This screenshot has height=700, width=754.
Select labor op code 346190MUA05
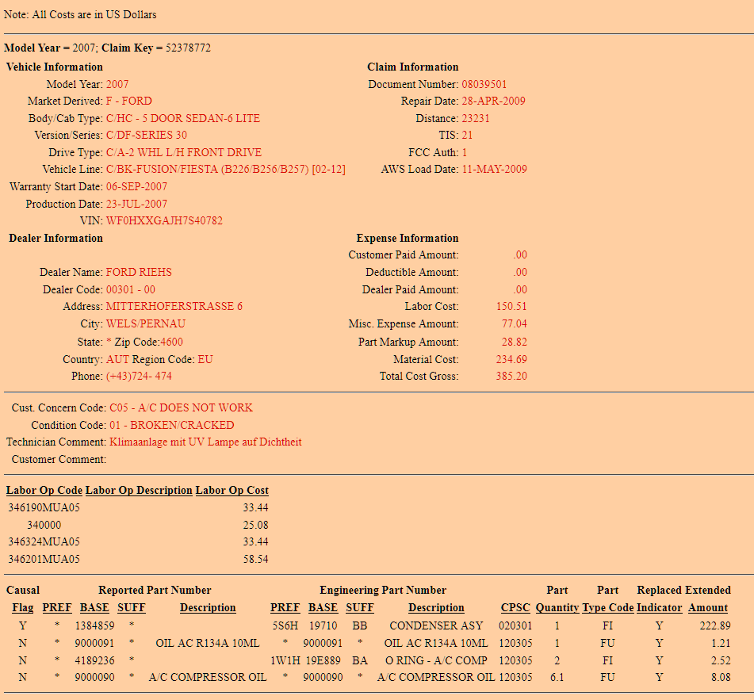click(44, 507)
